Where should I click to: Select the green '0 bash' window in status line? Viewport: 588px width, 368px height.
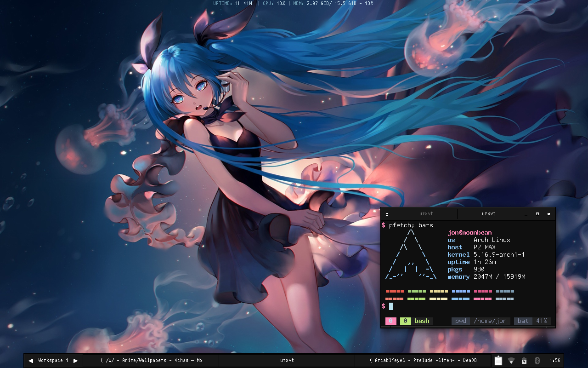click(416, 321)
